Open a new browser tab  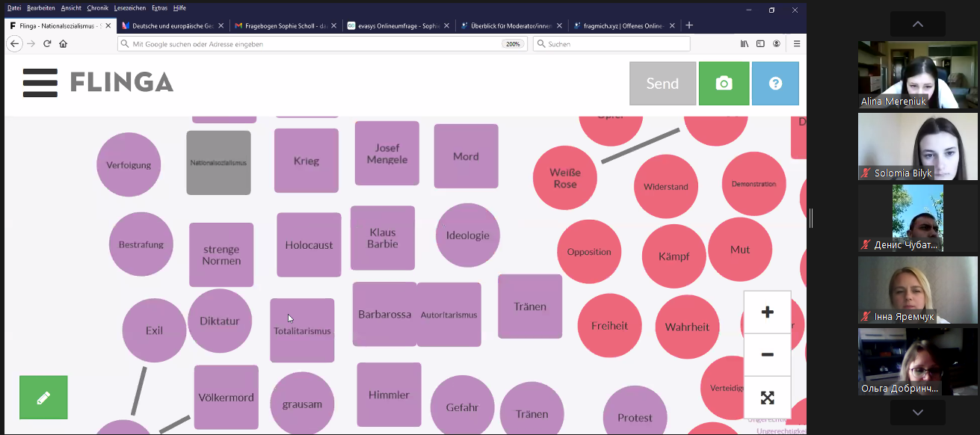[689, 25]
